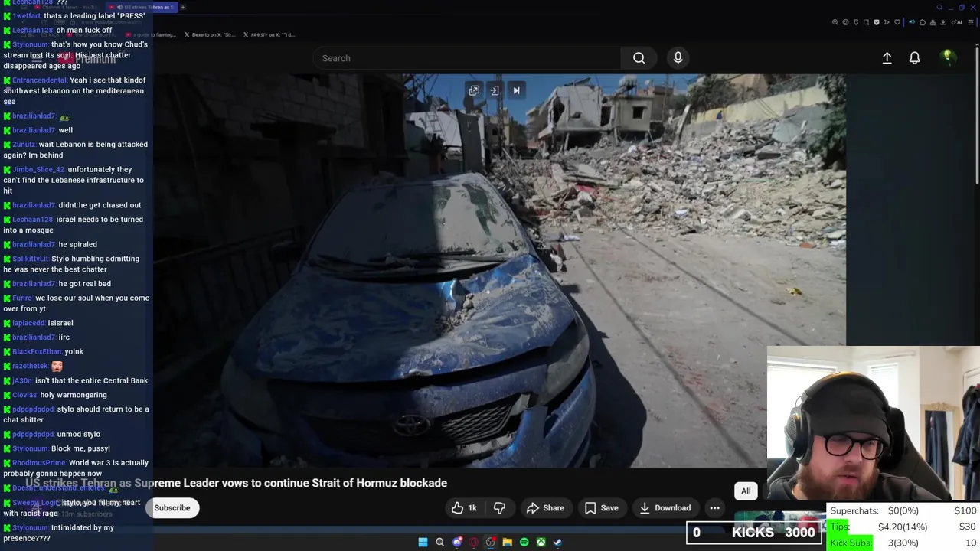980x551 pixels.
Task: Click browser zoom magnifier toolbar icon
Action: [835, 22]
